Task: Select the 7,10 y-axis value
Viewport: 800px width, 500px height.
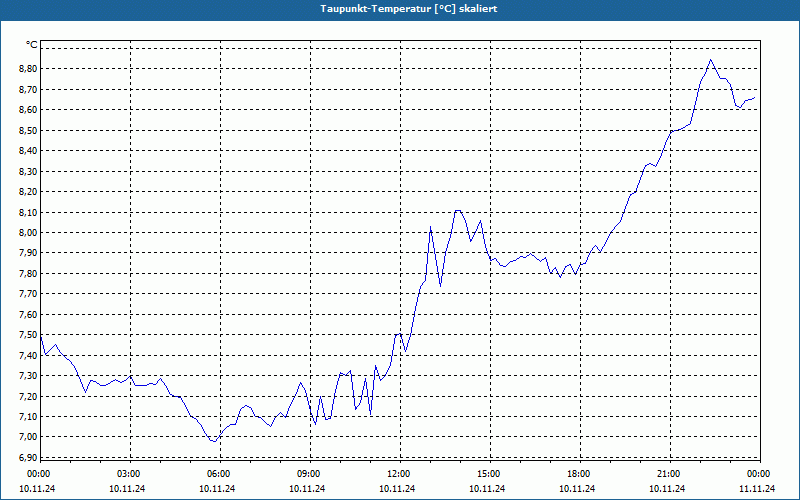Action: [28, 417]
